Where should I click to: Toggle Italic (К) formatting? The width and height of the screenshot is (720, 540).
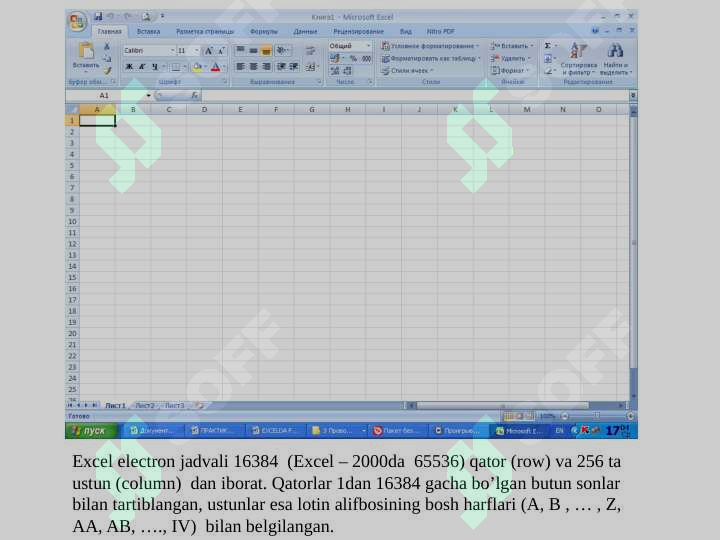142,67
